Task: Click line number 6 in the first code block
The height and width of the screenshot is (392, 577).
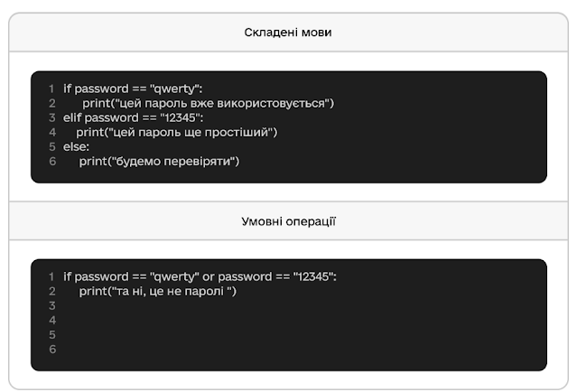Action: click(52, 161)
